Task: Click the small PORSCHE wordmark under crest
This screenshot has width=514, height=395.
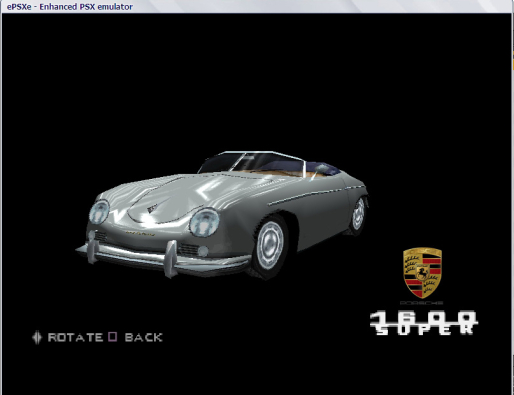Action: pos(422,303)
